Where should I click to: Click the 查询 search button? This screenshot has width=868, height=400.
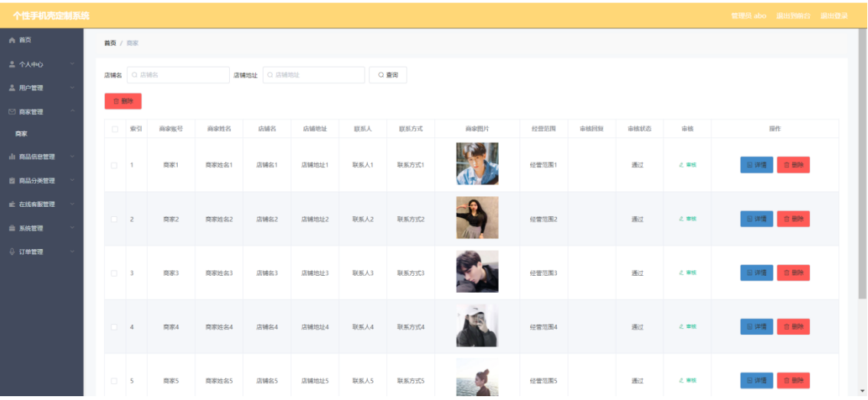[x=388, y=75]
